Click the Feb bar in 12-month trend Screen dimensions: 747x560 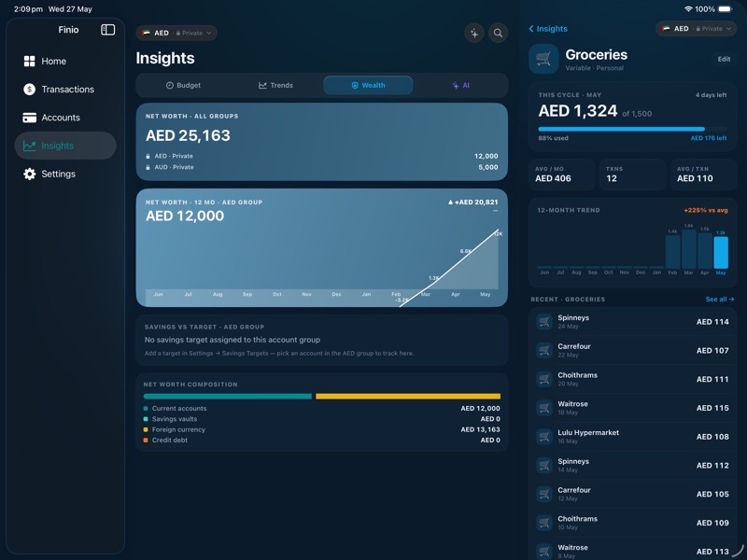coord(672,252)
